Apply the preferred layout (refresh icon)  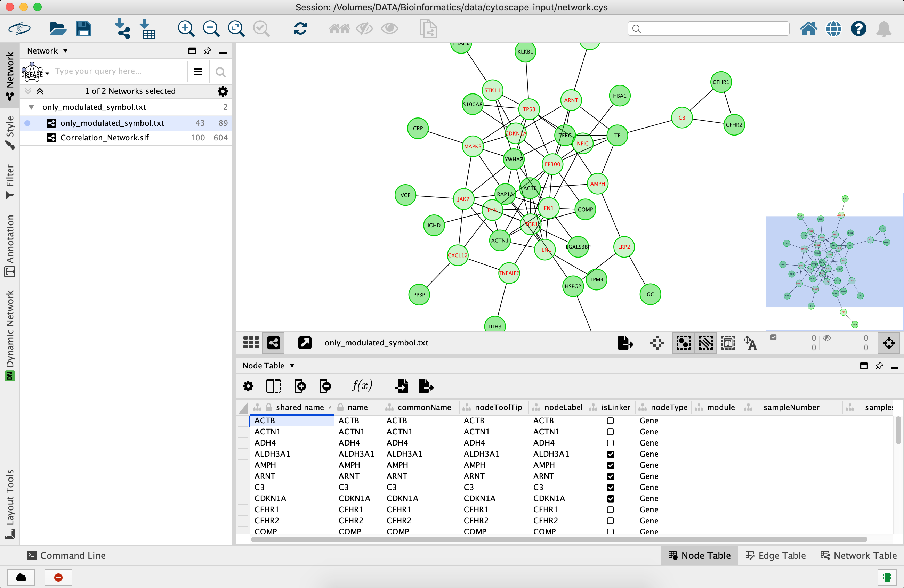(300, 29)
